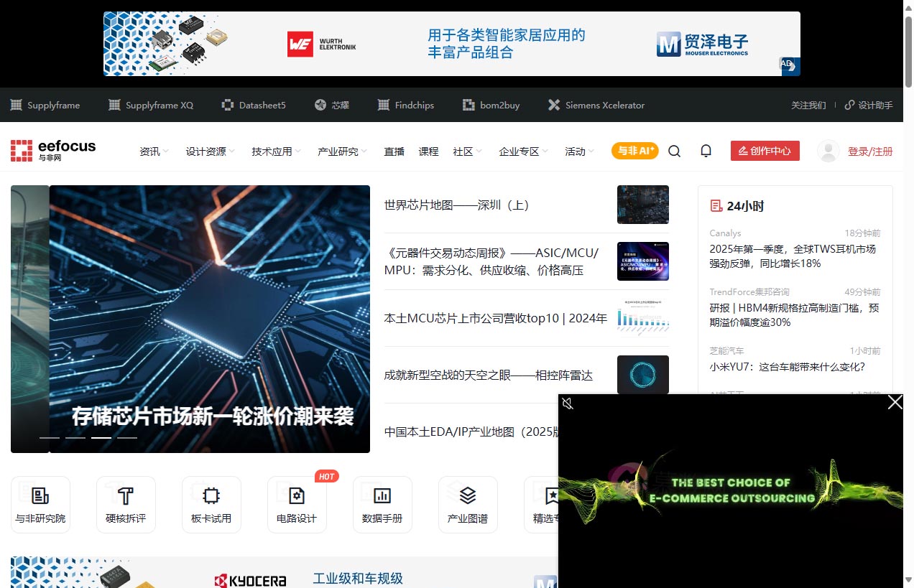
Task: Open the 技术应用 dropdown
Action: coord(272,151)
